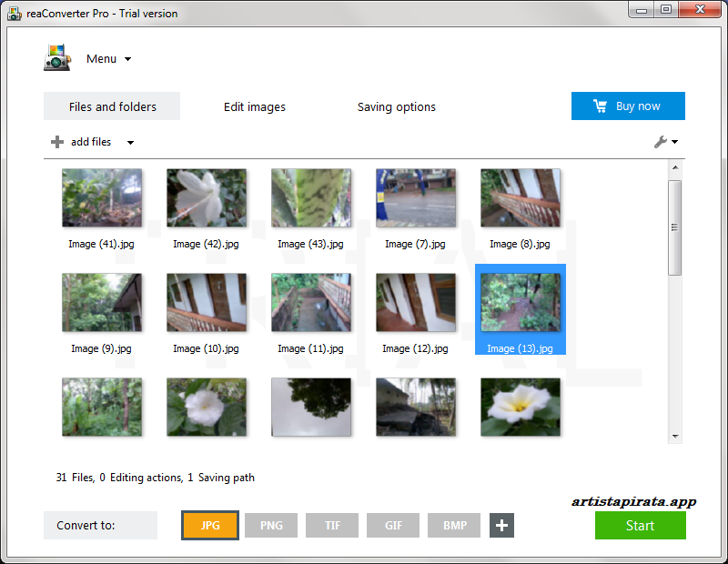
Task: Select the TIF output format
Action: pyautogui.click(x=331, y=525)
